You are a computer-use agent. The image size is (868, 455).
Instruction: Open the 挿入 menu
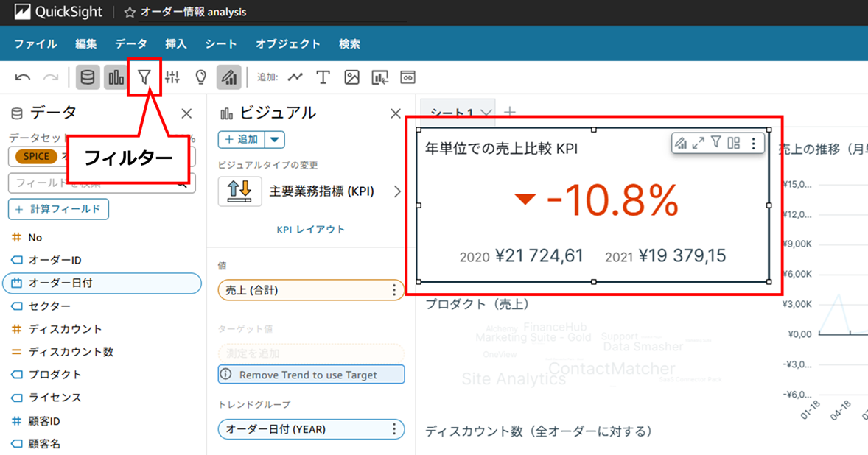click(x=176, y=43)
